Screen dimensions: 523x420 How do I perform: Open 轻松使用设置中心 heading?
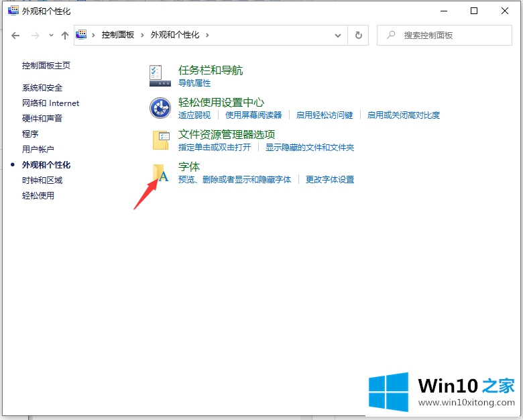click(x=221, y=102)
